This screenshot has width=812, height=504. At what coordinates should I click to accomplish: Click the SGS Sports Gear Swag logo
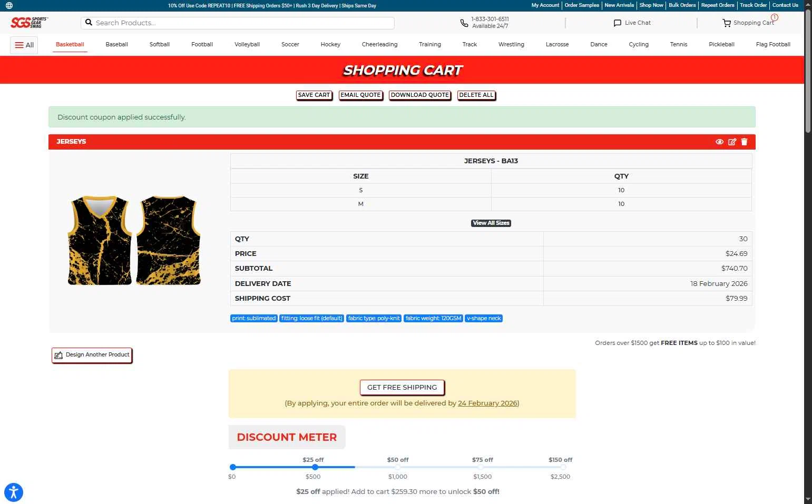30,23
